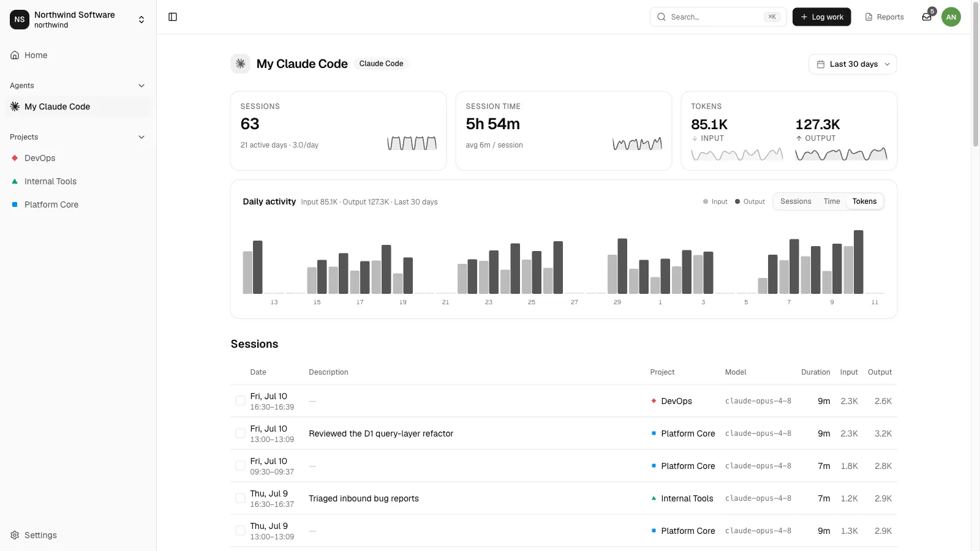Switch chart to Sessions tab
Screen dimensions: 980x551
(x=796, y=201)
